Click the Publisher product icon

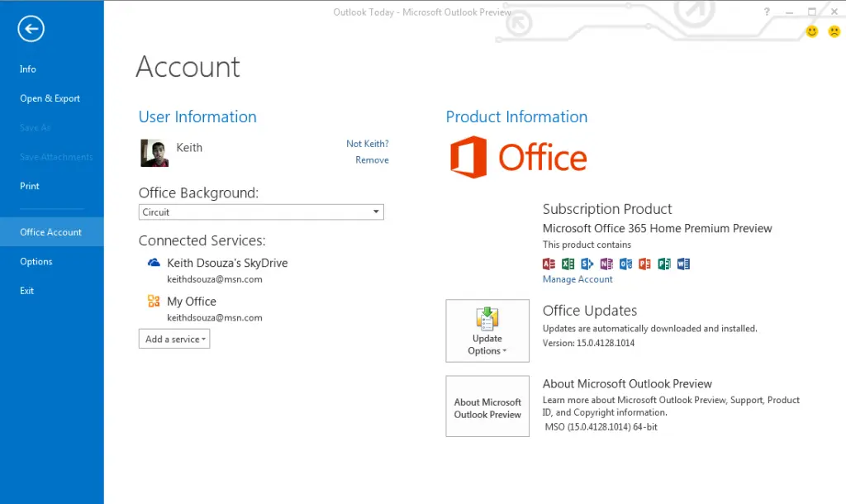664,264
